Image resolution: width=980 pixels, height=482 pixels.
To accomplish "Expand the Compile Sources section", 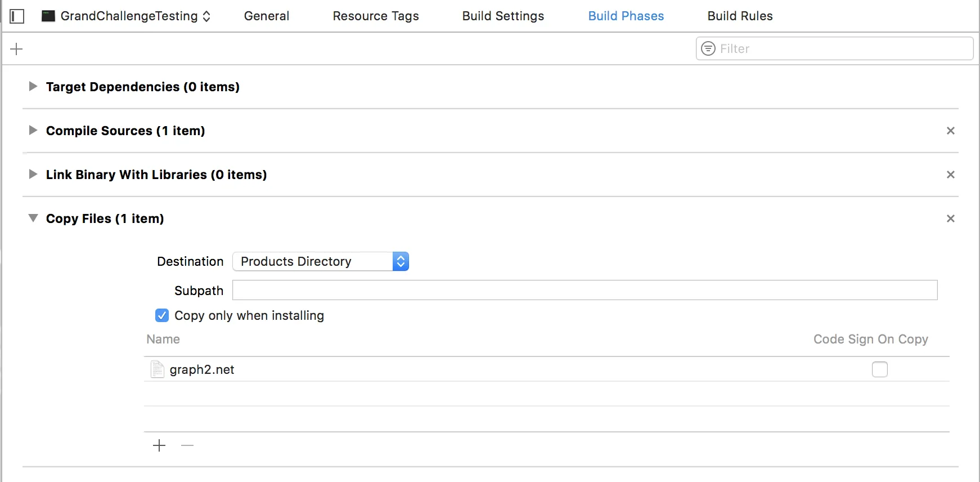I will tap(33, 131).
